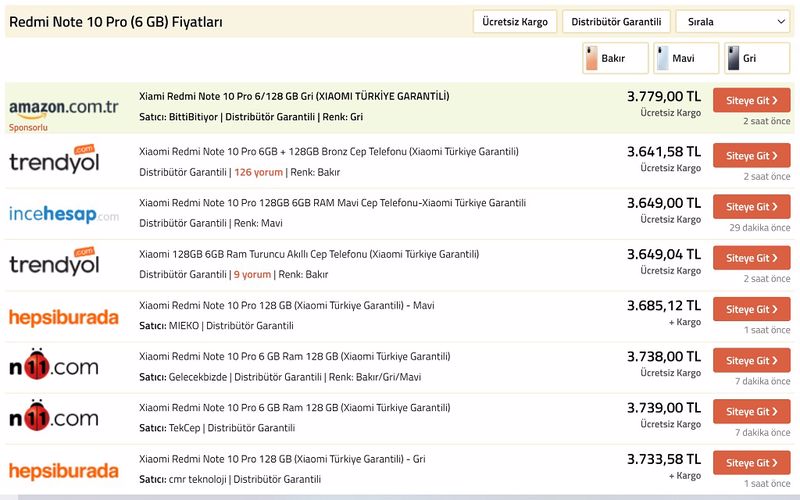Click the Satıcı: MIEKO seller text
Viewport: 800px width, 500px height.
pyautogui.click(x=169, y=326)
